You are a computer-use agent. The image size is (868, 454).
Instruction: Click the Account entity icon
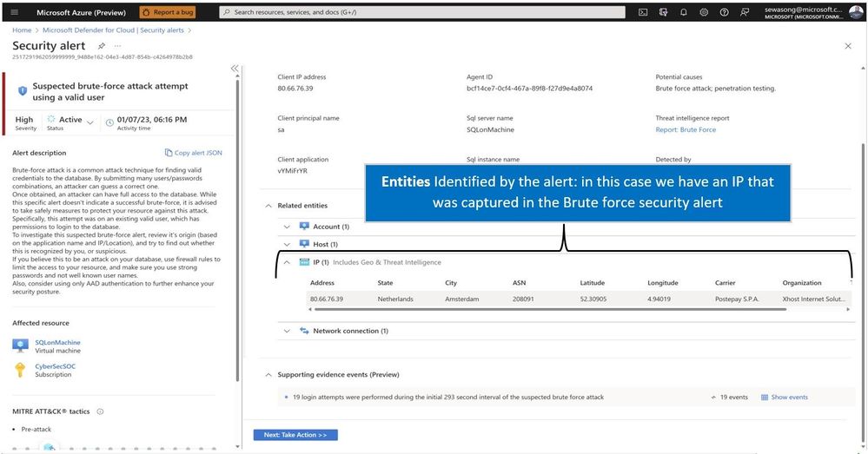click(304, 227)
